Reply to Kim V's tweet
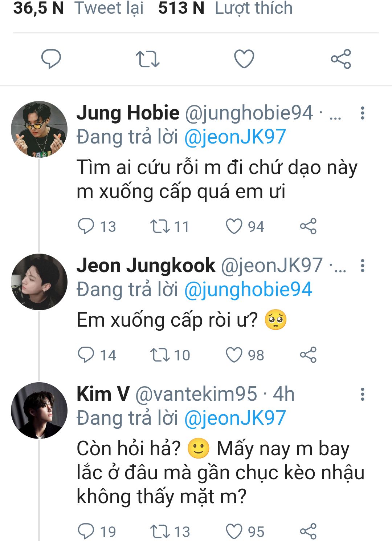This screenshot has width=392, height=541. click(x=86, y=531)
